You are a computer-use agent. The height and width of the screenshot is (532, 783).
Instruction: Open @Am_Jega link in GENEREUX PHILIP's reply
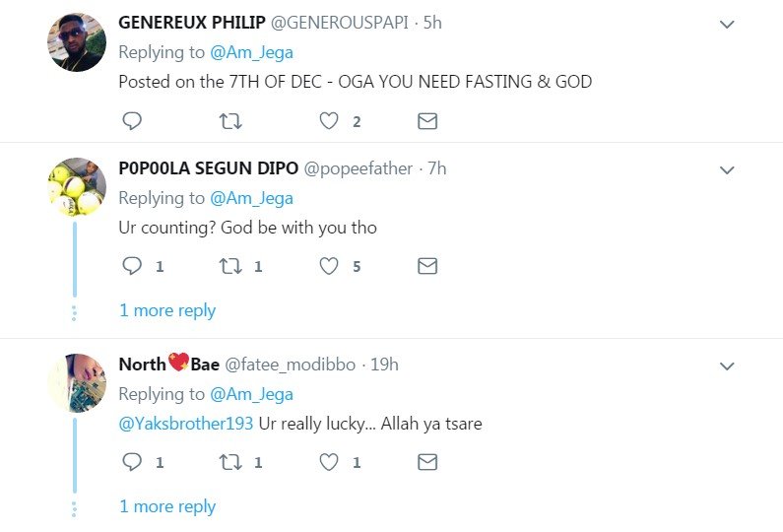click(x=251, y=52)
